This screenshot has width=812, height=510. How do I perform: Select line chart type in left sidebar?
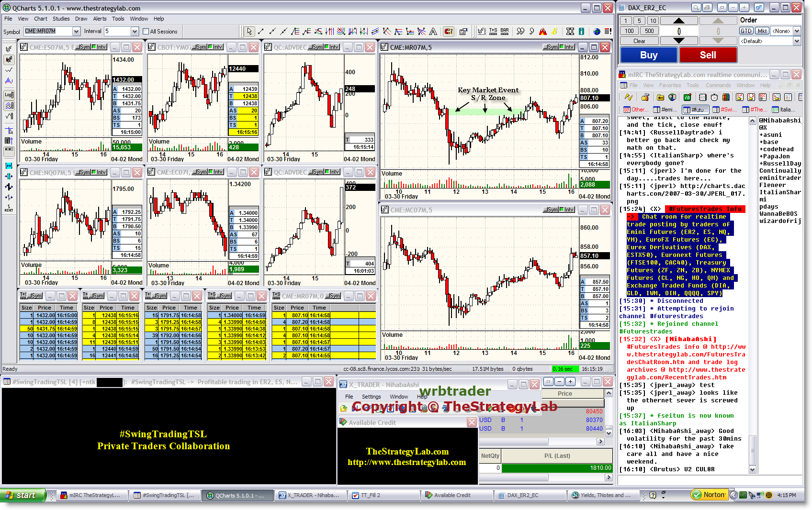pos(9,70)
